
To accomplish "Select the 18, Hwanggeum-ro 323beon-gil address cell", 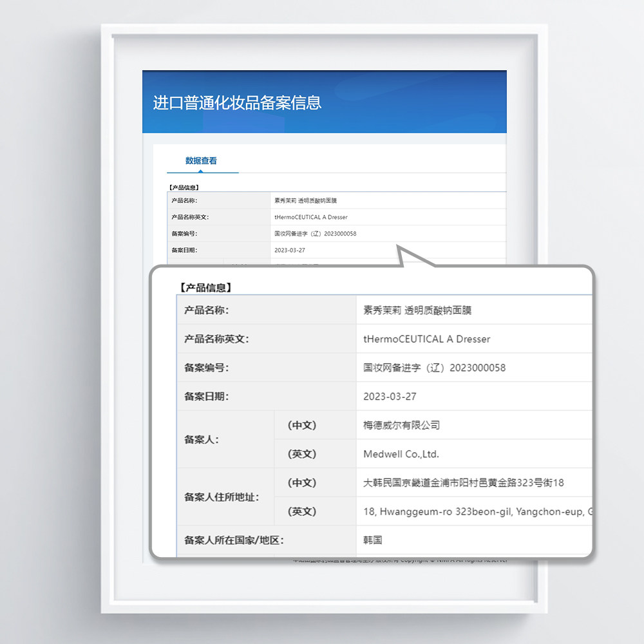I will pos(478,511).
